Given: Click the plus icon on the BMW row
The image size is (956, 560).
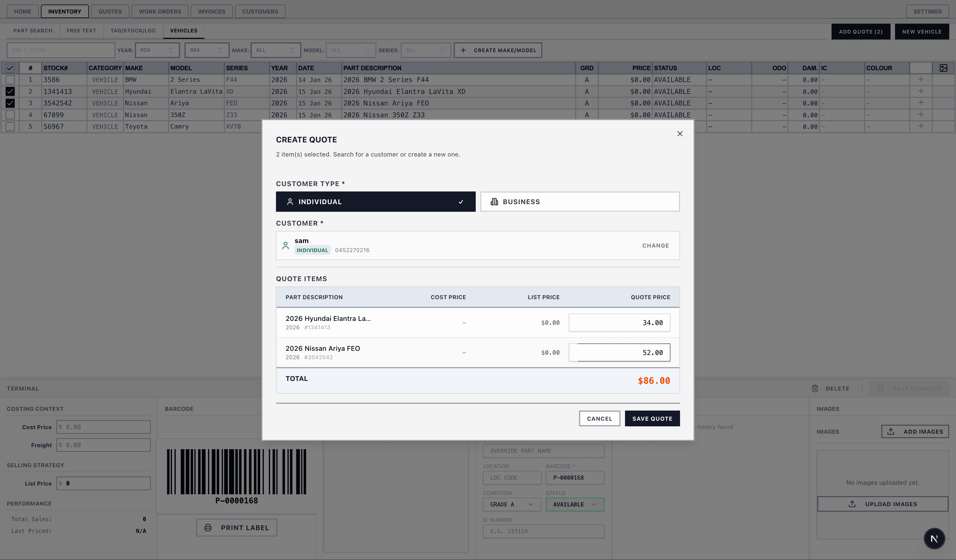Looking at the screenshot, I should coord(921,79).
